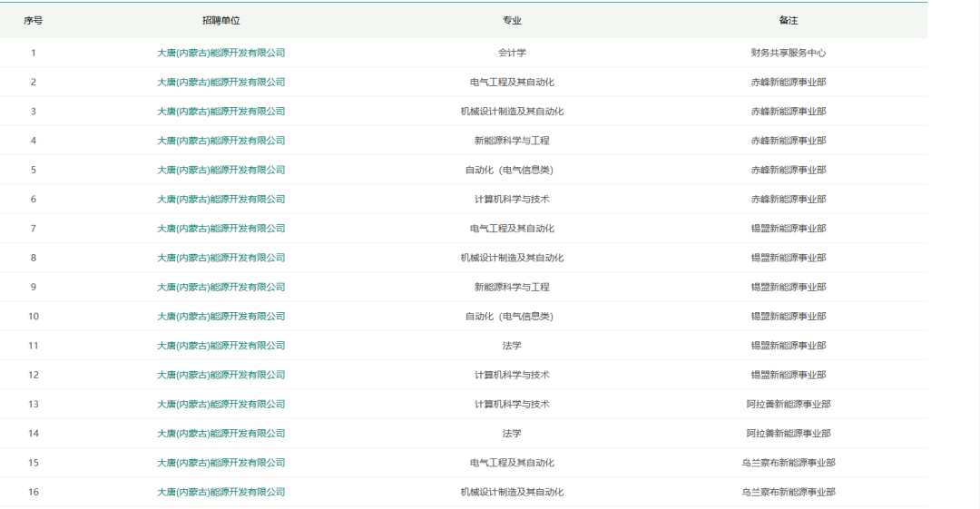Click the company link in row 13
Image resolution: width=980 pixels, height=509 pixels.
[x=220, y=405]
